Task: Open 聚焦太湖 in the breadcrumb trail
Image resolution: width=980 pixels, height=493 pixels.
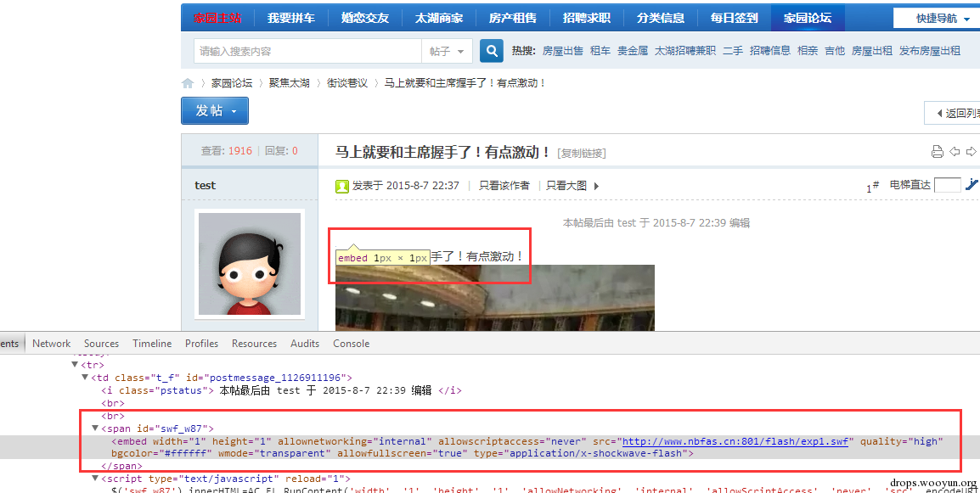Action: click(x=290, y=83)
